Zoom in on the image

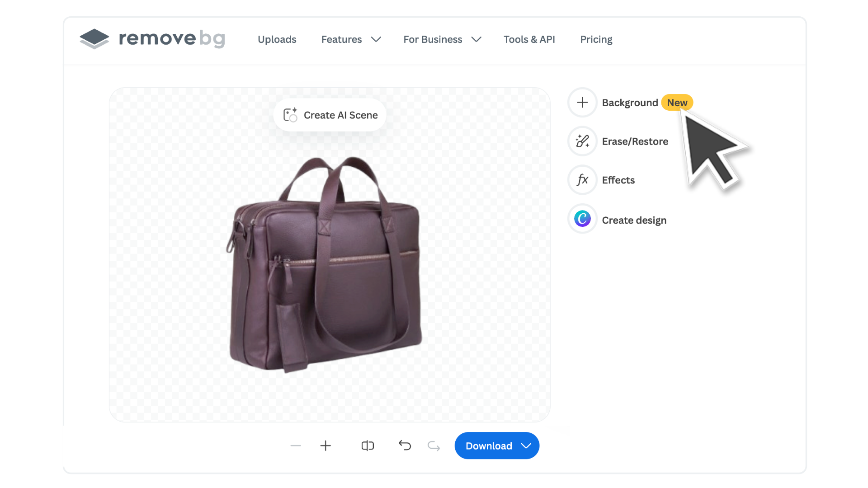coord(325,446)
